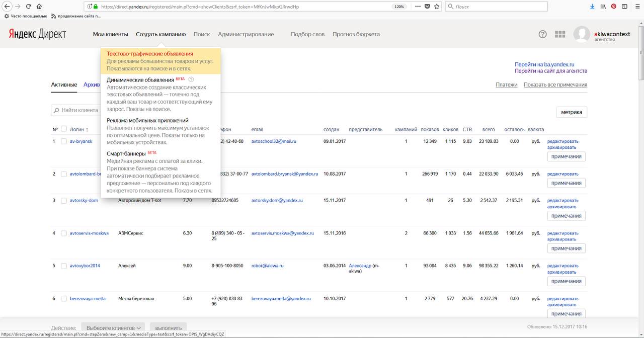Click 'редактировать' for av-bryansk row
The height and width of the screenshot is (338, 644).
tap(563, 141)
